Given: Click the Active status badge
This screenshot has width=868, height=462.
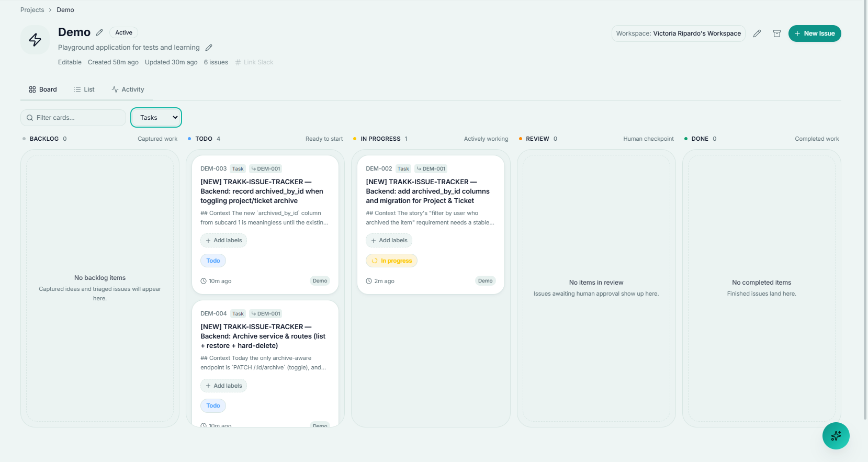Looking at the screenshot, I should [x=123, y=32].
